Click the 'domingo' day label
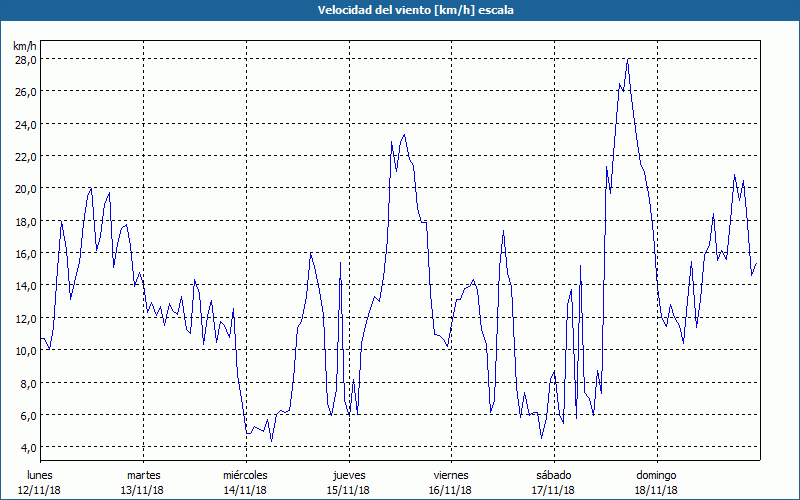 656,475
